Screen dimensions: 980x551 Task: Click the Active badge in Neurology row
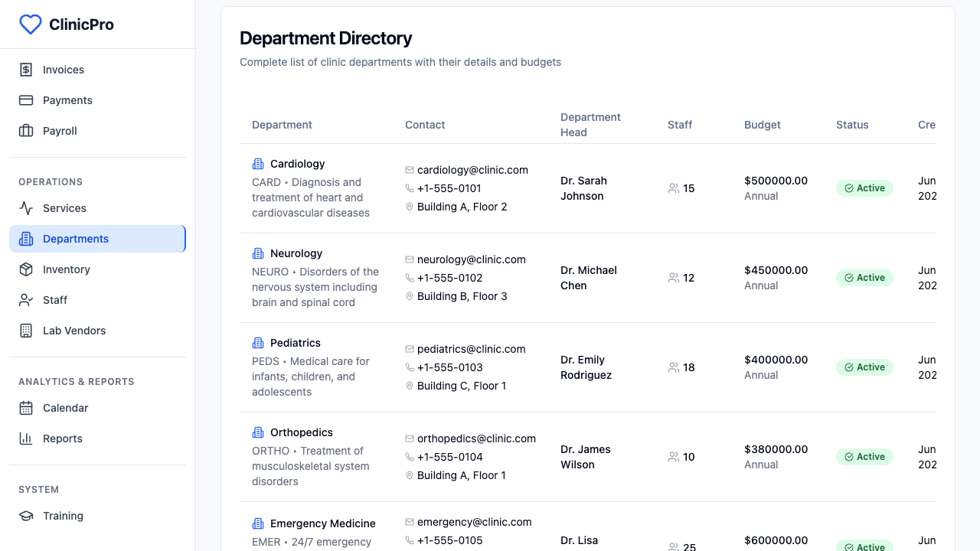864,278
